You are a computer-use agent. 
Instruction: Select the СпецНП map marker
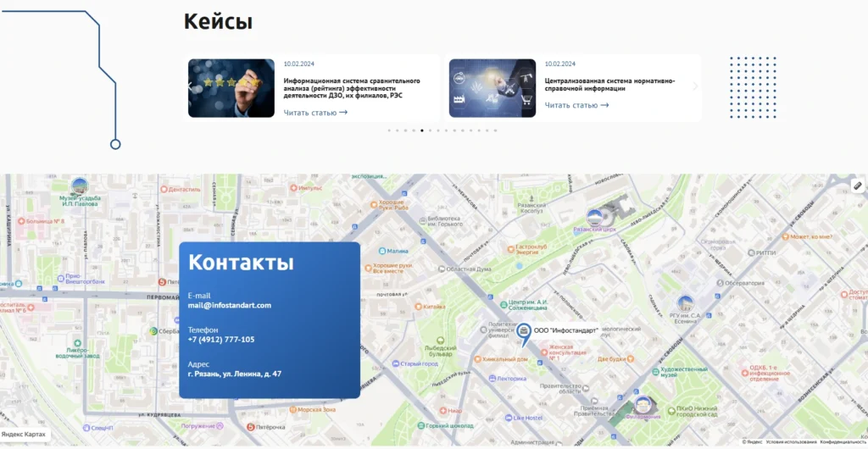tap(86, 428)
